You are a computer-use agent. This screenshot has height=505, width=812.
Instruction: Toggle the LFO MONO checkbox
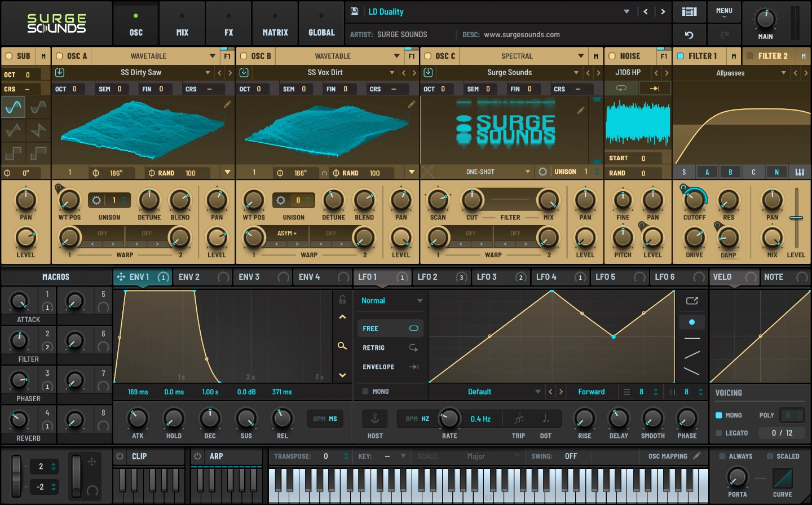[x=365, y=391]
